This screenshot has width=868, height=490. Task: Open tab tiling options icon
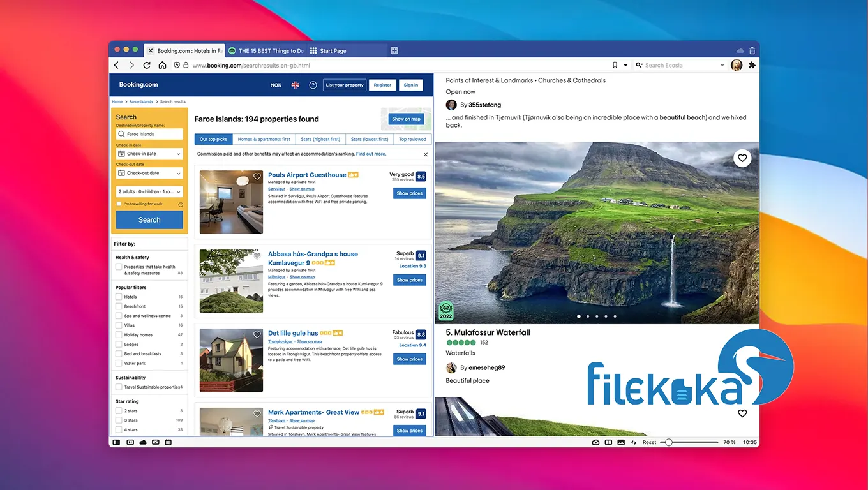[609, 442]
